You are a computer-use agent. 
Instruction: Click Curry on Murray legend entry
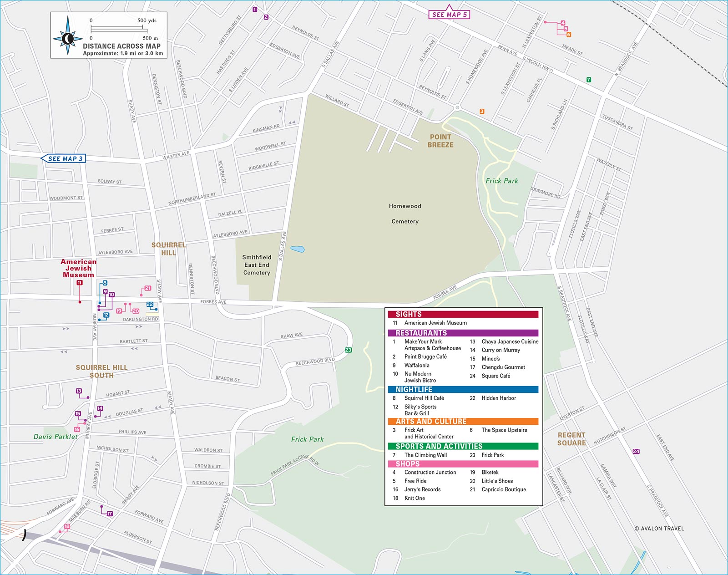pos(501,350)
